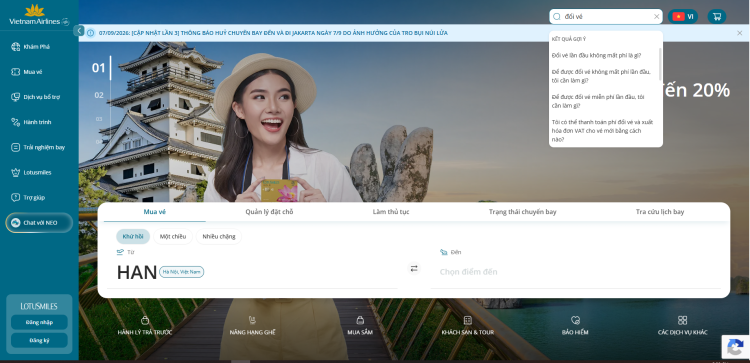Select the Khứ hồi trip type

[133, 236]
